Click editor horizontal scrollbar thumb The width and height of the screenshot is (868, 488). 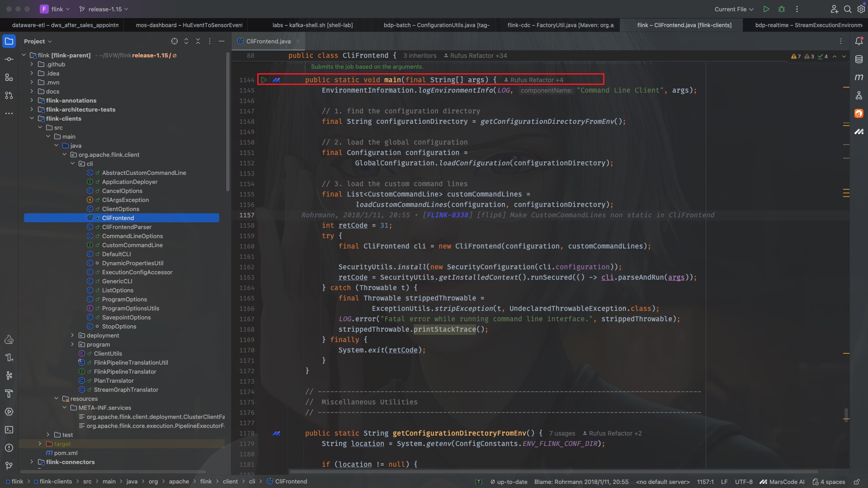coord(554,472)
